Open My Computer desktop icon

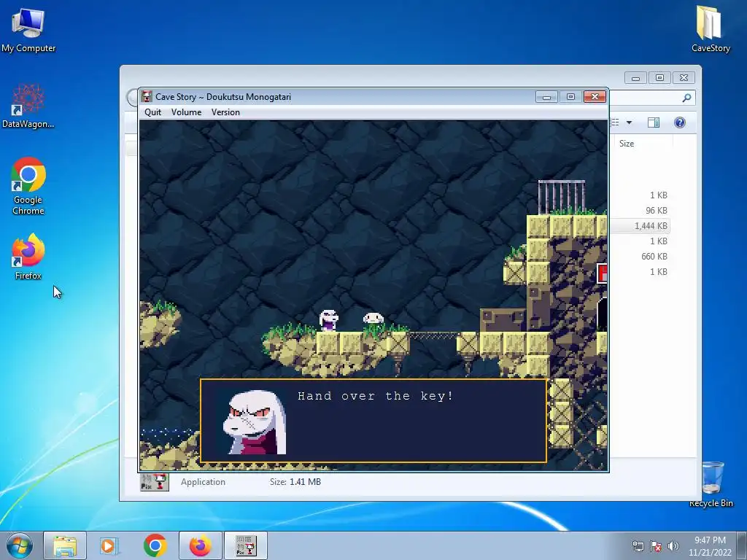click(28, 30)
